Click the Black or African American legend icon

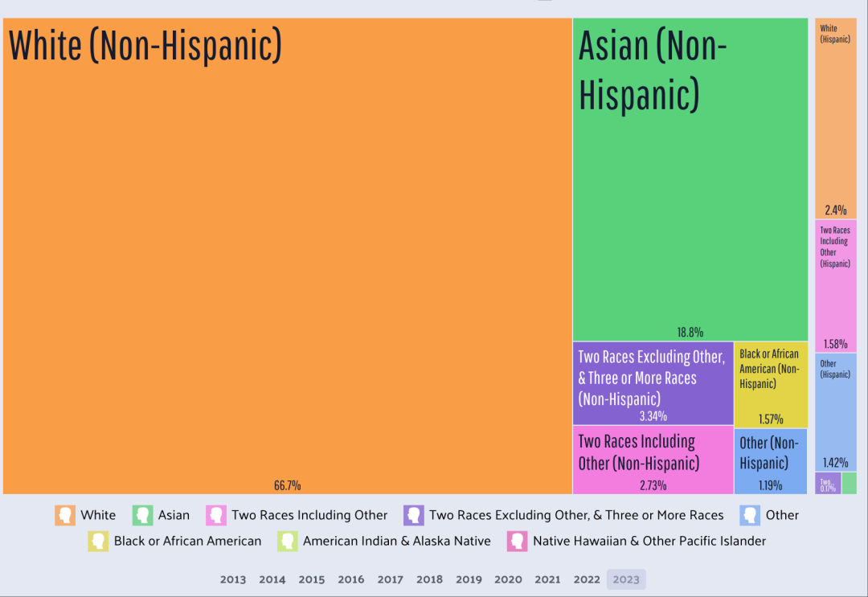coord(99,541)
